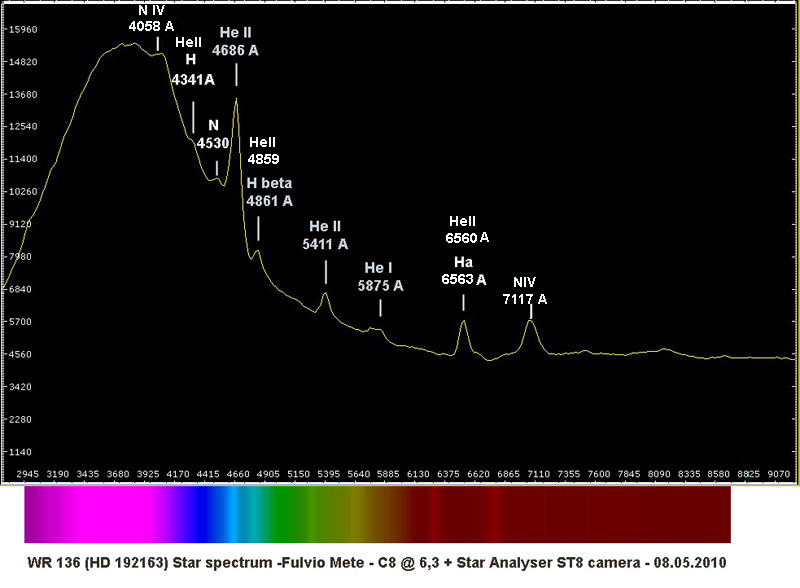This screenshot has width=800, height=588.
Task: Click the 7110 wavelength tick label
Action: click(539, 474)
